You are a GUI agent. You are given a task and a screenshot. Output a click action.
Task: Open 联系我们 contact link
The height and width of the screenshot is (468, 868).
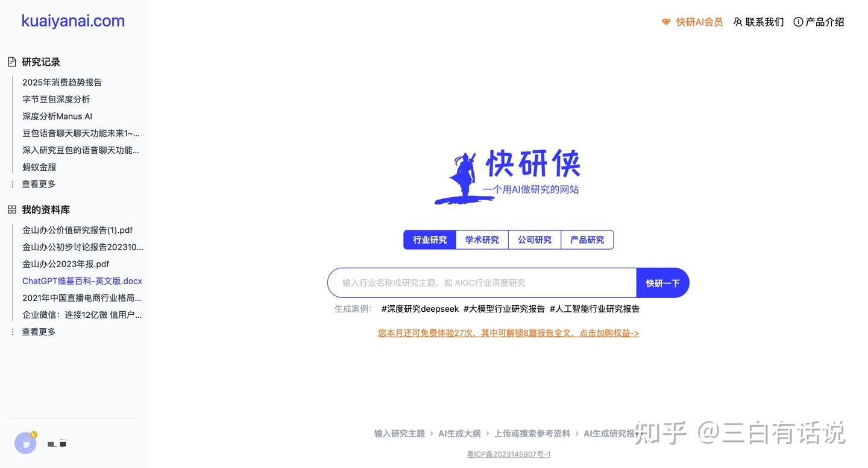[764, 22]
